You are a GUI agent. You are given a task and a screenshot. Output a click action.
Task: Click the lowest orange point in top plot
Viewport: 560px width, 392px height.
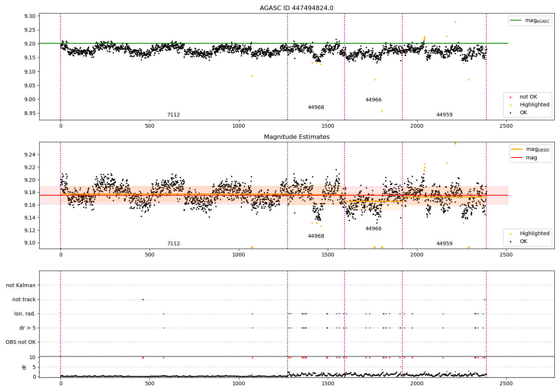(382, 111)
